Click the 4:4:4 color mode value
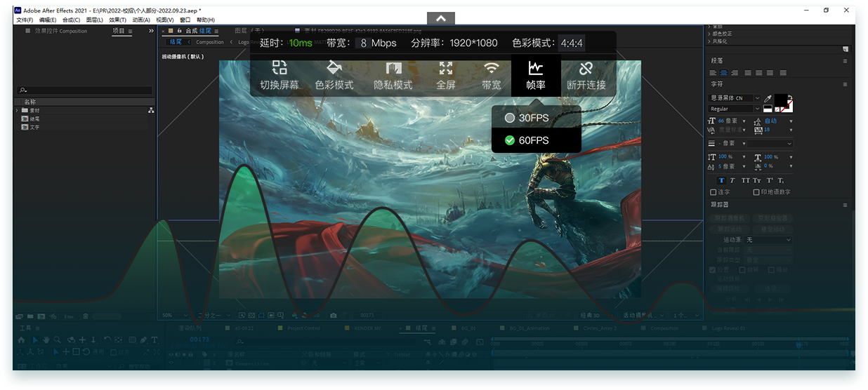 tap(572, 43)
